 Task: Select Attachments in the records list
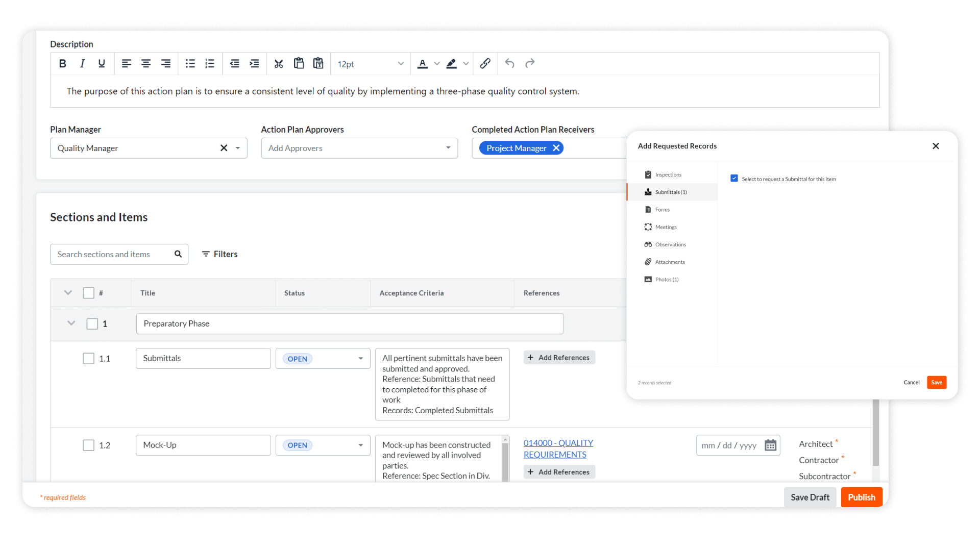coord(672,262)
